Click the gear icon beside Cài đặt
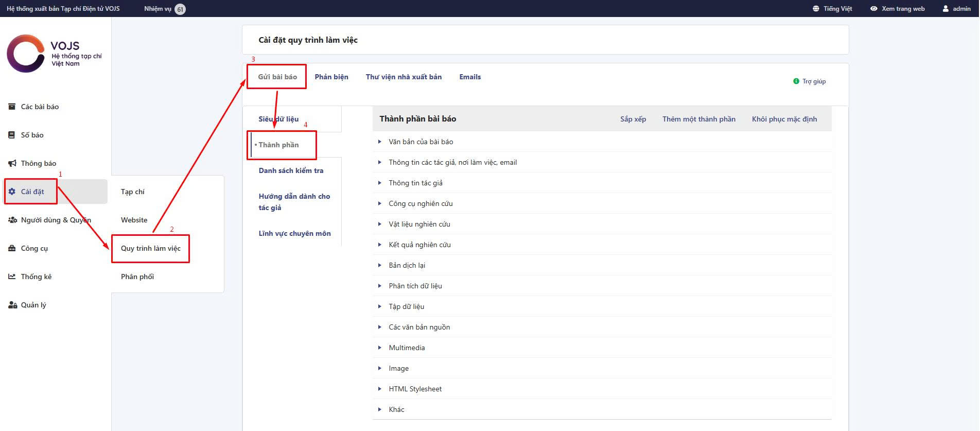This screenshot has width=980, height=431. [12, 192]
